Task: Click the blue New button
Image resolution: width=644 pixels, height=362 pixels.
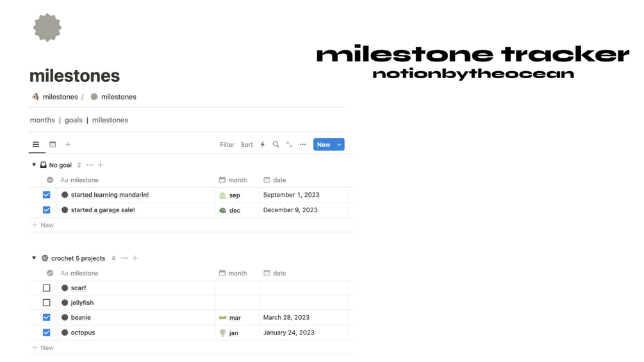Action: pos(324,144)
